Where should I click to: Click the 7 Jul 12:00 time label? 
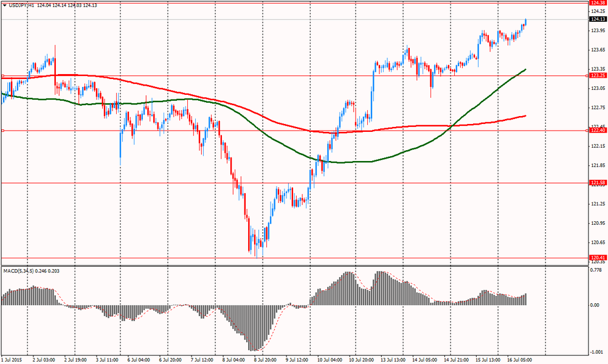[202, 360]
